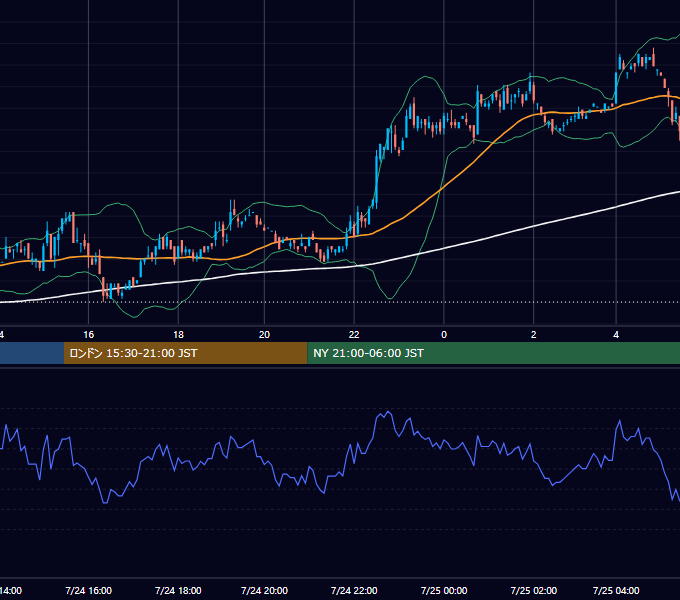Image resolution: width=680 pixels, height=600 pixels.
Task: Click the 7/24 18:00 time label
Action: 178,590
